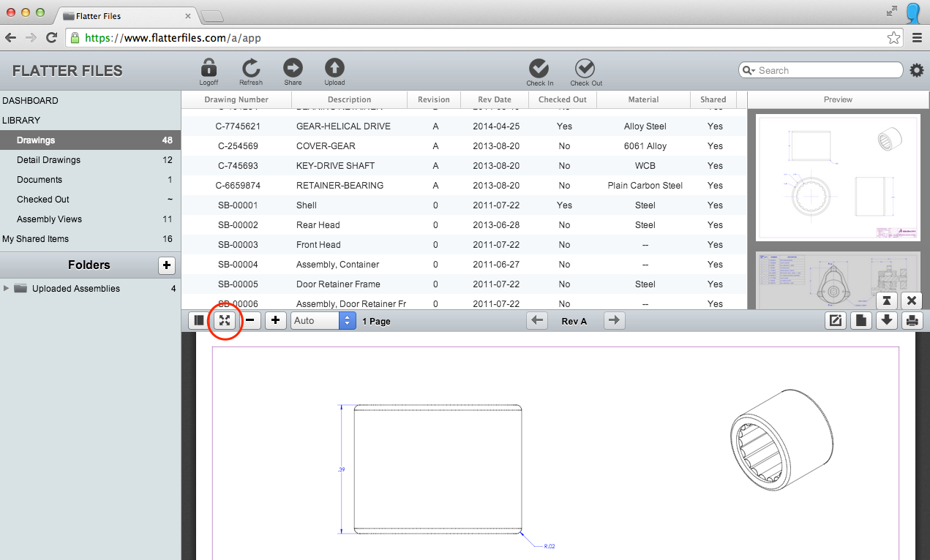Open My Shared Items
The image size is (930, 560).
(x=90, y=239)
